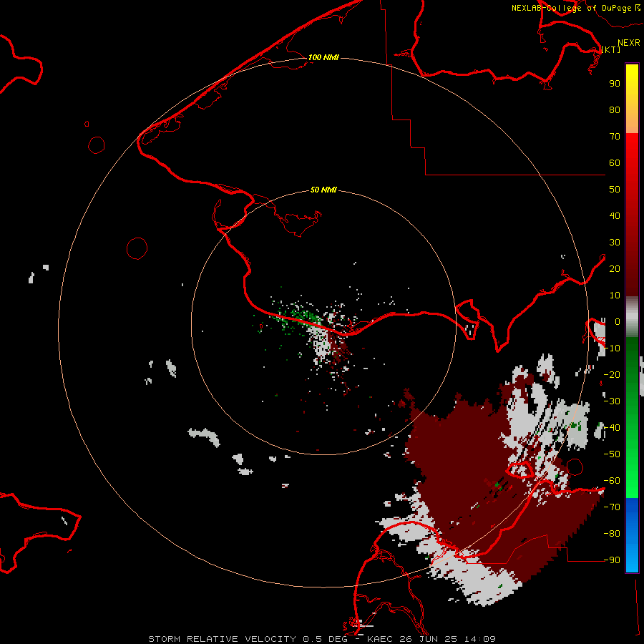
Task: Click the 40 value on velocity scale
Action: [x=615, y=215]
